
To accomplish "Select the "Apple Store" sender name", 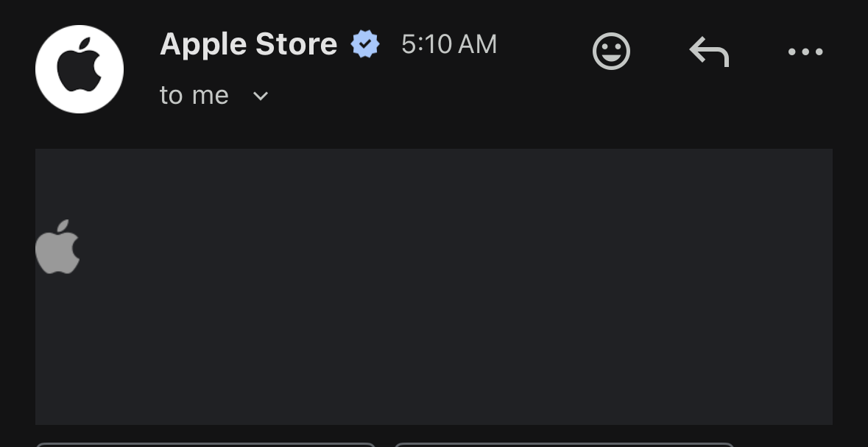I will tap(248, 44).
